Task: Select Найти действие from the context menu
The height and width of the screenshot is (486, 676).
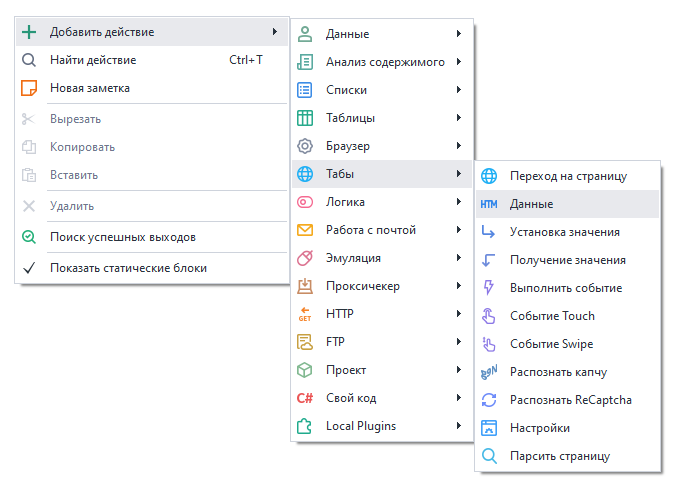Action: click(x=93, y=60)
